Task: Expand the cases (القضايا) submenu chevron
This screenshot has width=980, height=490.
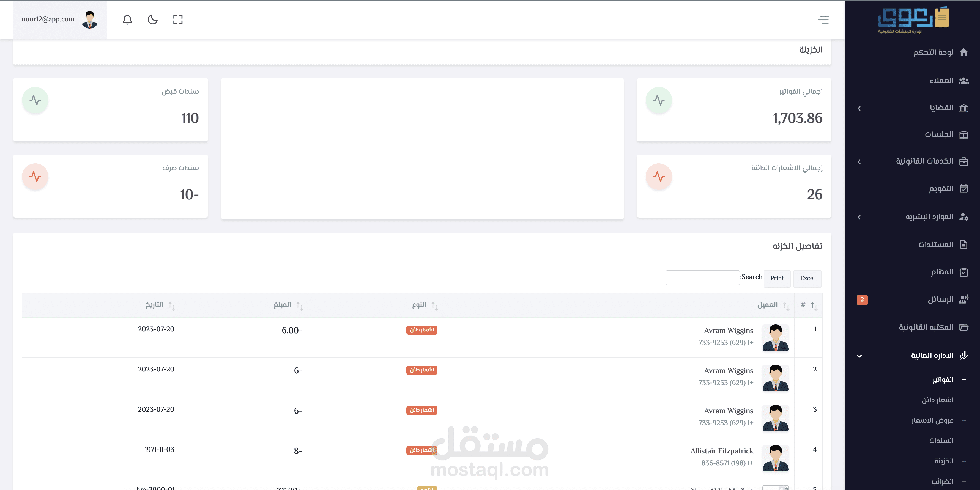Action: click(x=859, y=109)
